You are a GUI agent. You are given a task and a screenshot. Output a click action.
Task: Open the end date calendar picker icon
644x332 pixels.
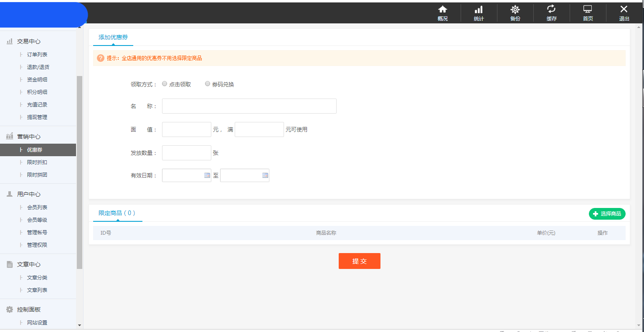tap(265, 175)
